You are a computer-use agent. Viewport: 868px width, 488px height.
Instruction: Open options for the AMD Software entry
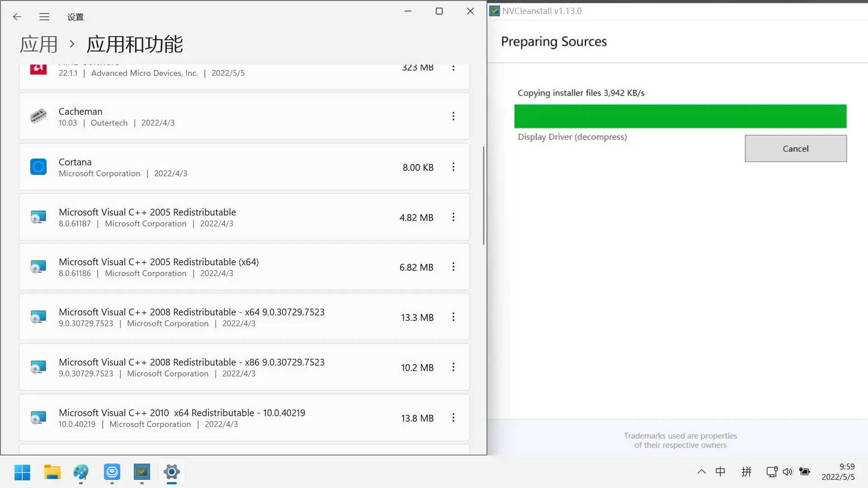click(453, 68)
